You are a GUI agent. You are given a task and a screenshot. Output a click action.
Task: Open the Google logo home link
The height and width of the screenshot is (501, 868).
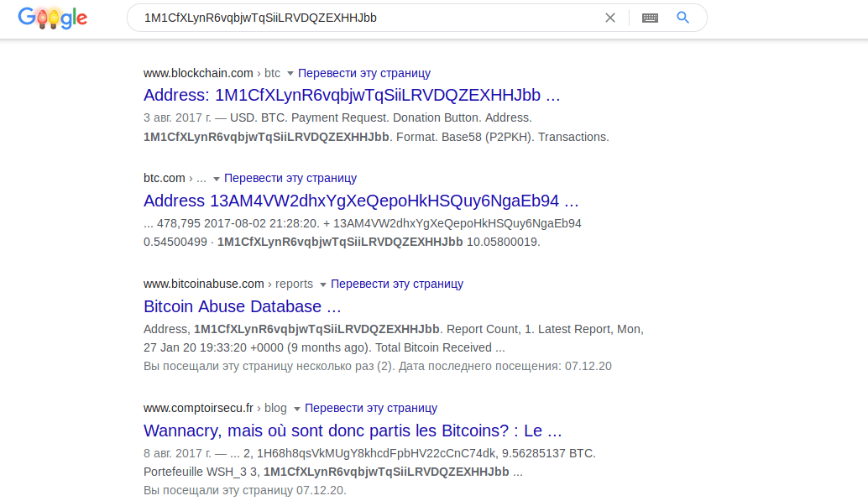53,18
